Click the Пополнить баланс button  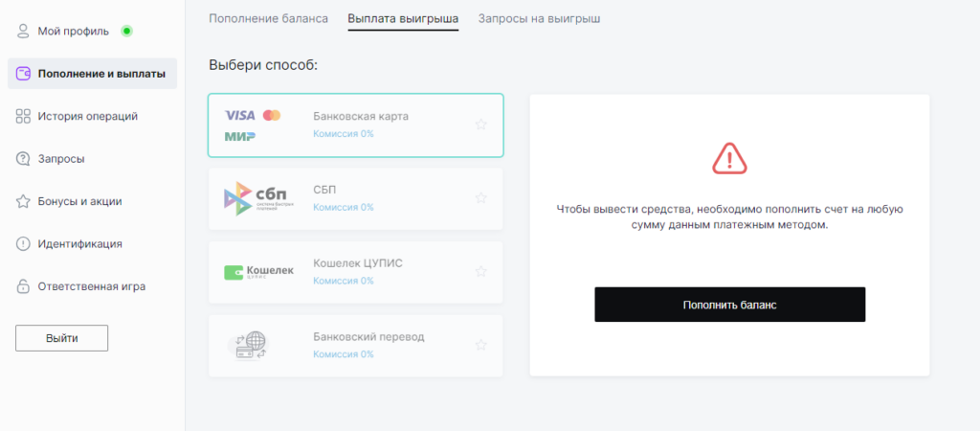click(x=729, y=305)
